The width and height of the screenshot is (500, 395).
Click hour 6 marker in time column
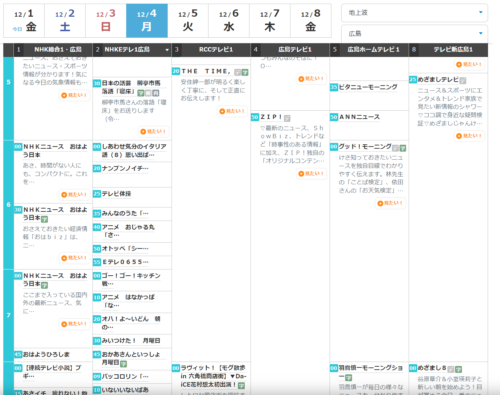[8, 205]
